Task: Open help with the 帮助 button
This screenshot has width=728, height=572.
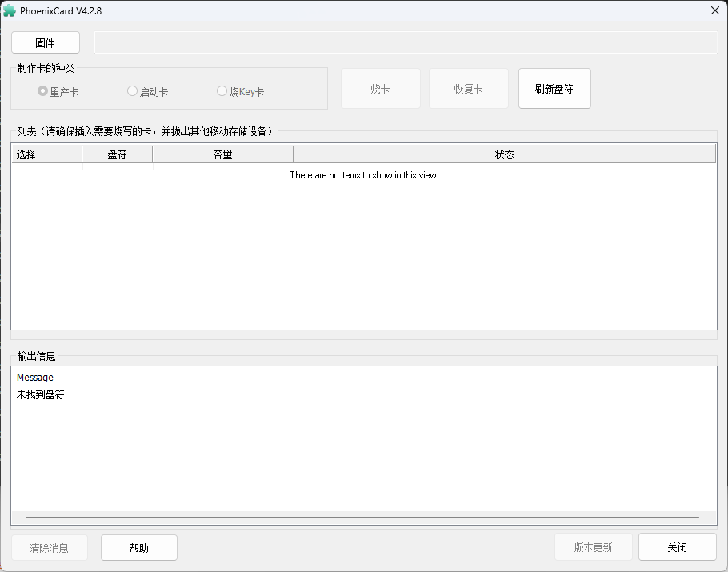Action: coord(138,548)
